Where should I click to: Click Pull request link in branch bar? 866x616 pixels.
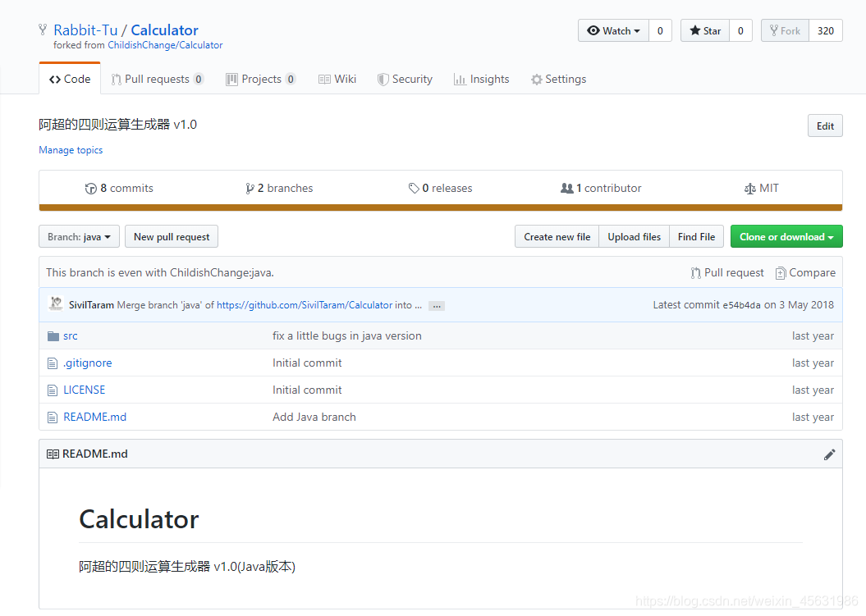click(727, 272)
